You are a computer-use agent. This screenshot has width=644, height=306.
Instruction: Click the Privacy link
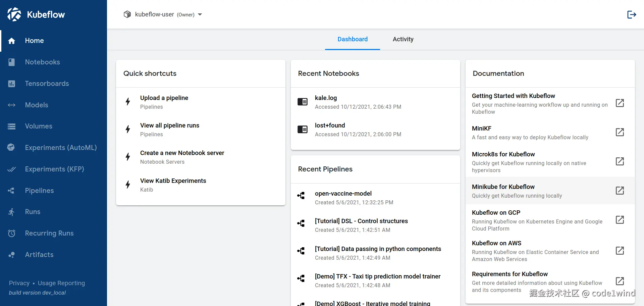[19, 283]
